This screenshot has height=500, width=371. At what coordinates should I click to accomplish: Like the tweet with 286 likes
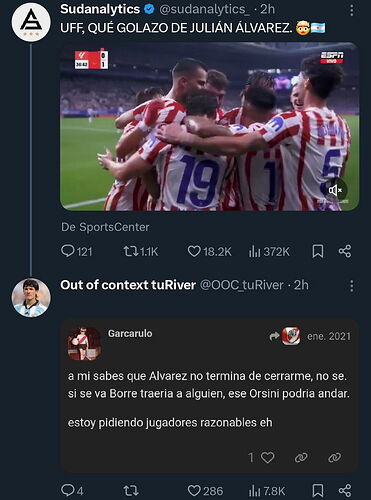pyautogui.click(x=205, y=491)
